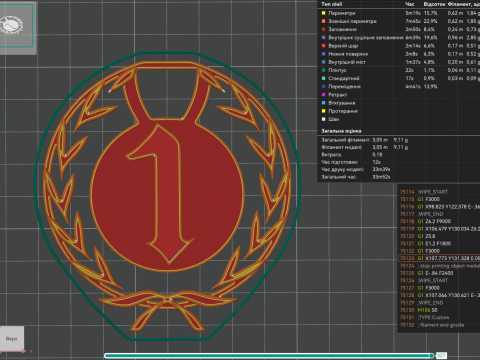This screenshot has height=360, width=480.
Task: Click the 'Верх' face of the view cube
Action: click(12, 339)
